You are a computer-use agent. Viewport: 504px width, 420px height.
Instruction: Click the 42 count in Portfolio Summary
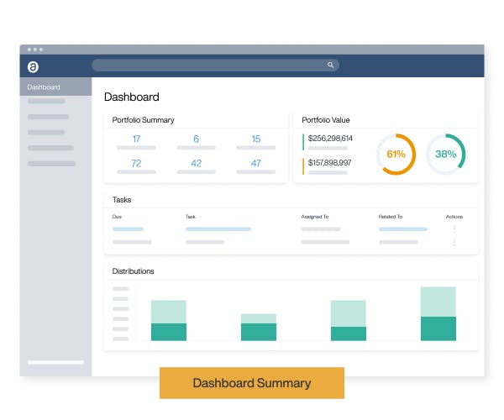196,163
